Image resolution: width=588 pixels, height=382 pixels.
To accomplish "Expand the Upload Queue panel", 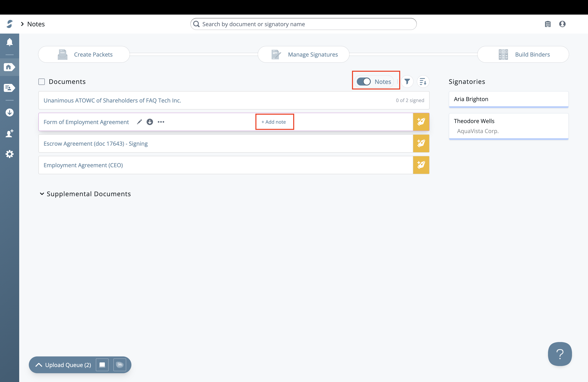I will [39, 365].
